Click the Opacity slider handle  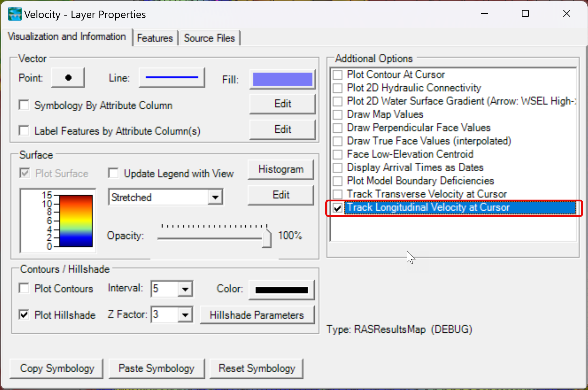click(267, 238)
